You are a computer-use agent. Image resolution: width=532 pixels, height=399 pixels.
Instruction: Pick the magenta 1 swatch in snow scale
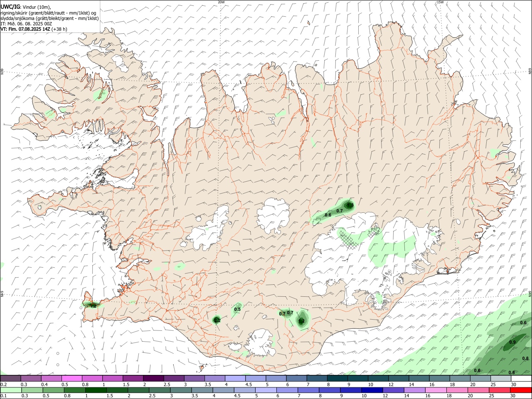113,379
